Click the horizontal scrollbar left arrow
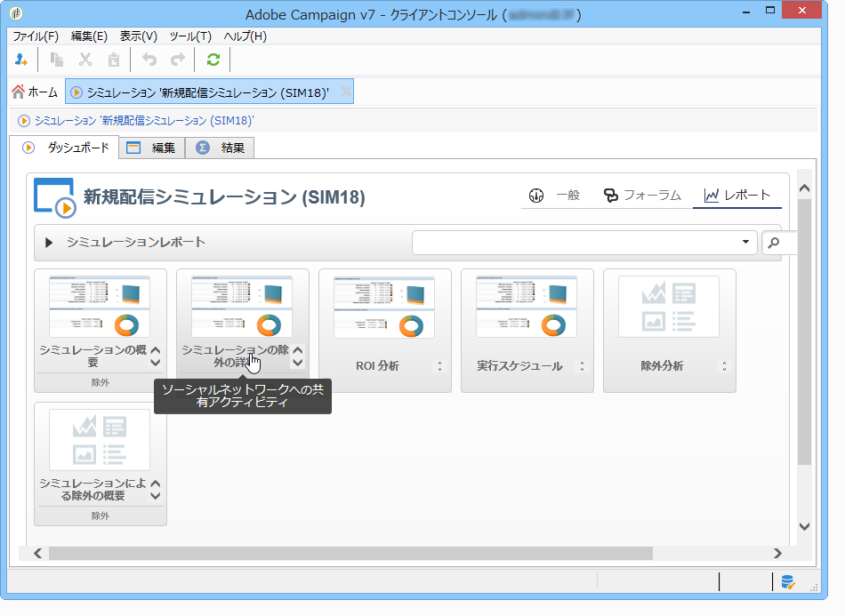 pyautogui.click(x=37, y=553)
